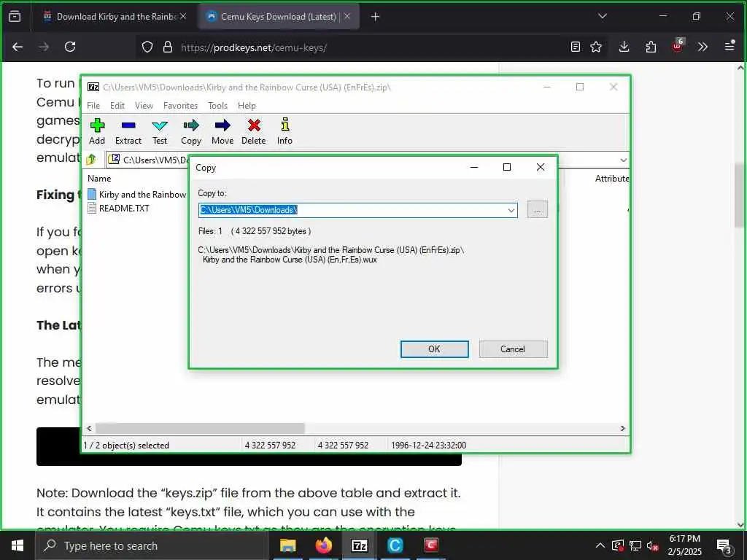Open File Explorer from the taskbar
This screenshot has width=747, height=560.
[287, 545]
